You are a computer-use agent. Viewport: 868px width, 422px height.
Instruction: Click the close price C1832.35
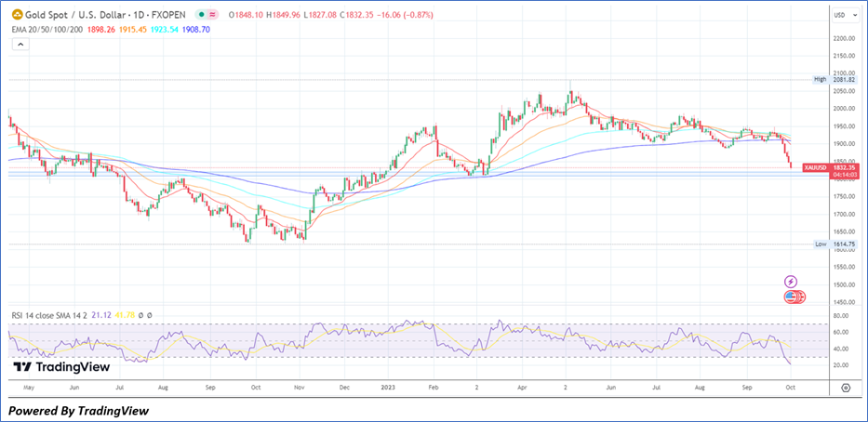coord(356,15)
